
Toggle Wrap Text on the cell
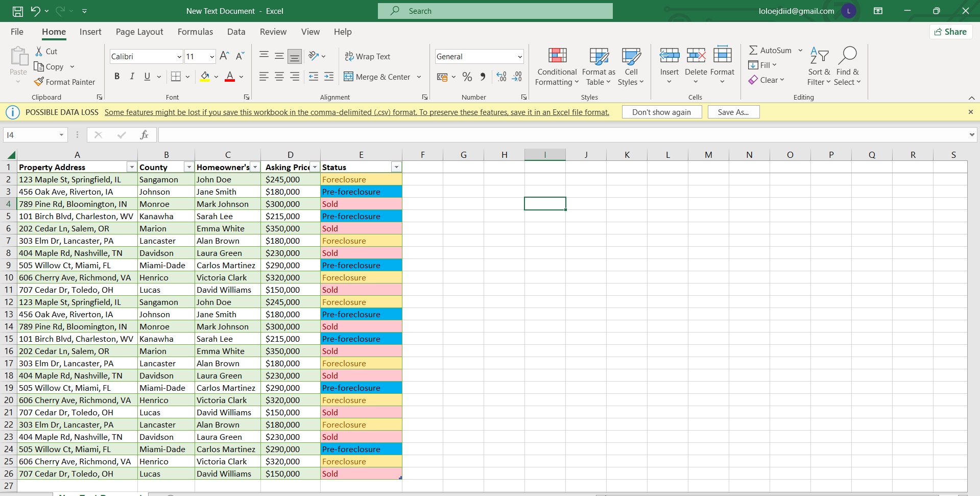[x=368, y=56]
